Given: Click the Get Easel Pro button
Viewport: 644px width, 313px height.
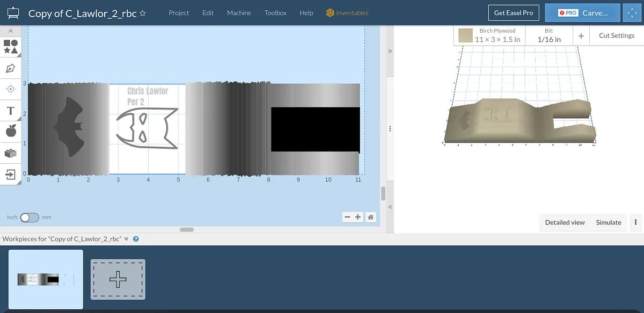Looking at the screenshot, I should click(514, 13).
